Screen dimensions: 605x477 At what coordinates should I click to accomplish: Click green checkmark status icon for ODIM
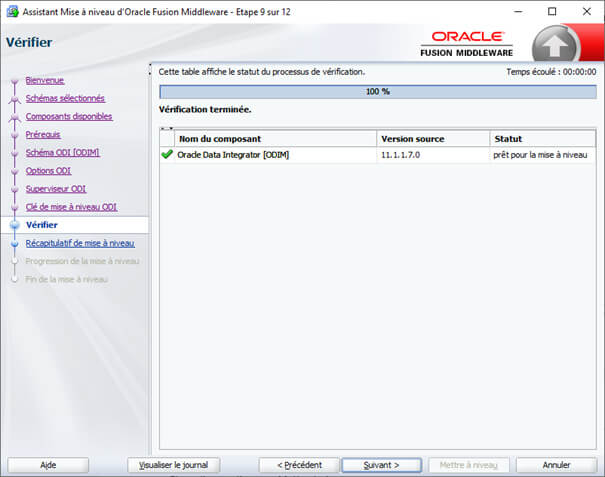click(167, 155)
